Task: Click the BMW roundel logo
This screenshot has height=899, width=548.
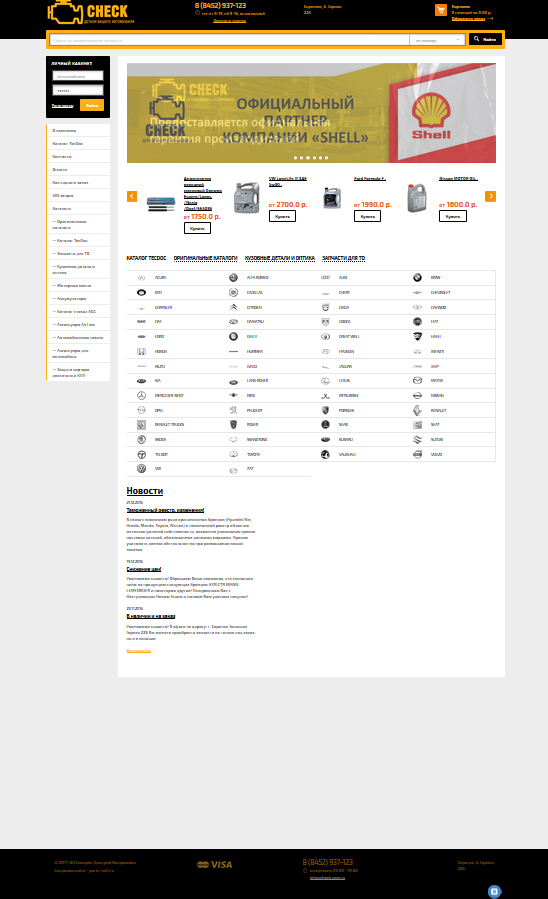Action: pos(417,277)
